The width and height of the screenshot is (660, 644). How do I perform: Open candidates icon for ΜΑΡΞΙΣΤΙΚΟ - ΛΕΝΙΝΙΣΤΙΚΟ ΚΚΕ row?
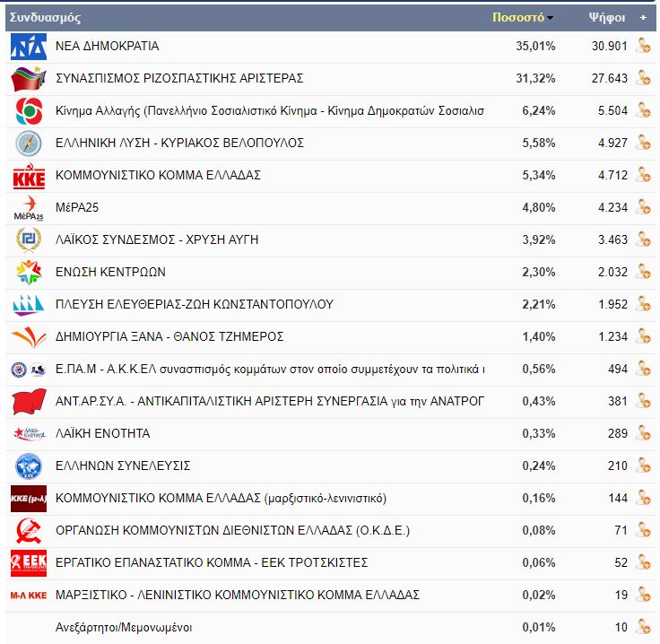pyautogui.click(x=643, y=595)
